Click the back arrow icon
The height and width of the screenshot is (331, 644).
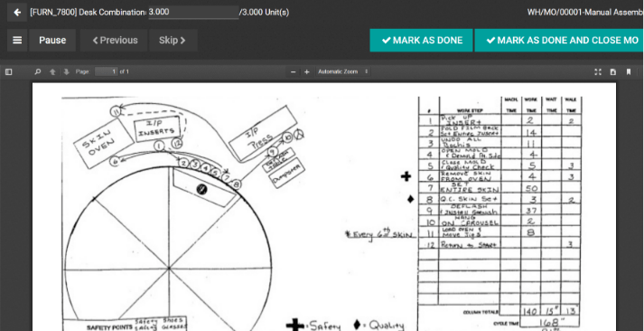(17, 13)
